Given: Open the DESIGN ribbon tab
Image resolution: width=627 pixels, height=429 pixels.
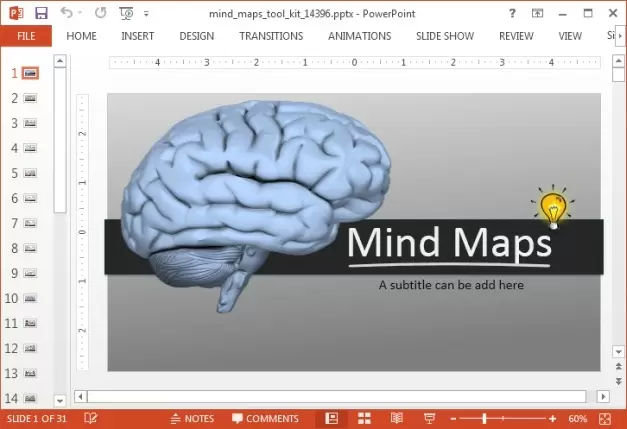Looking at the screenshot, I should pos(196,36).
